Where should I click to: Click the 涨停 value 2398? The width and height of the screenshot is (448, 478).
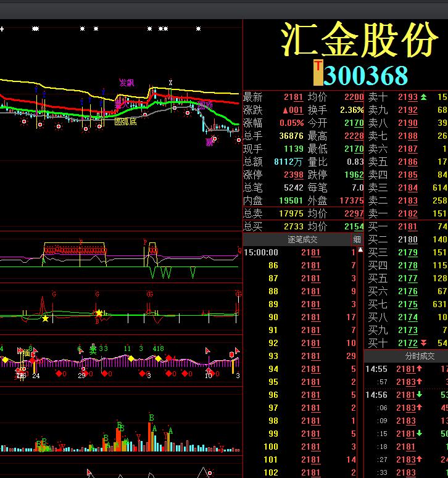293,175
